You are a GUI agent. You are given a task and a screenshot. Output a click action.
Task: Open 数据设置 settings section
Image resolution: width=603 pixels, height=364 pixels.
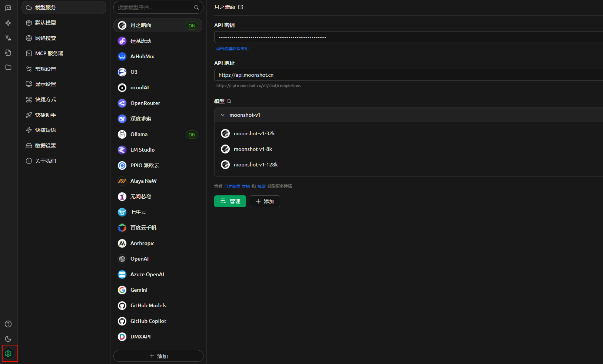[x=64, y=146]
